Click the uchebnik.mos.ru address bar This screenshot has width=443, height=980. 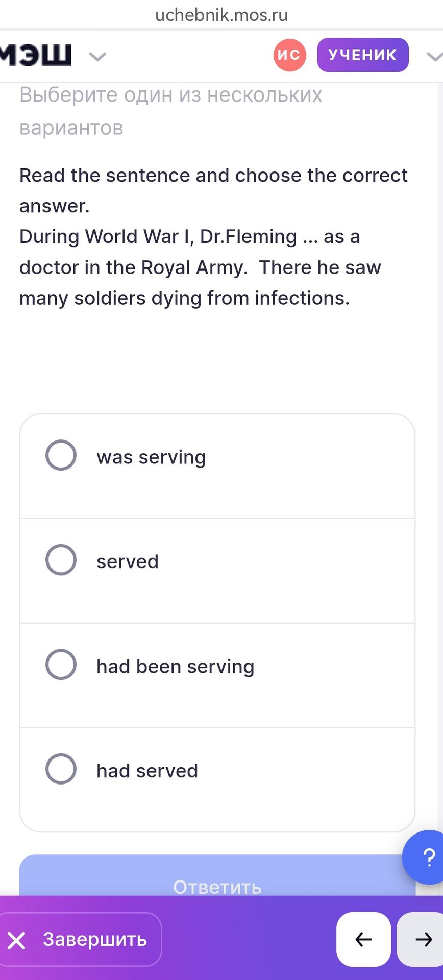[x=222, y=15]
